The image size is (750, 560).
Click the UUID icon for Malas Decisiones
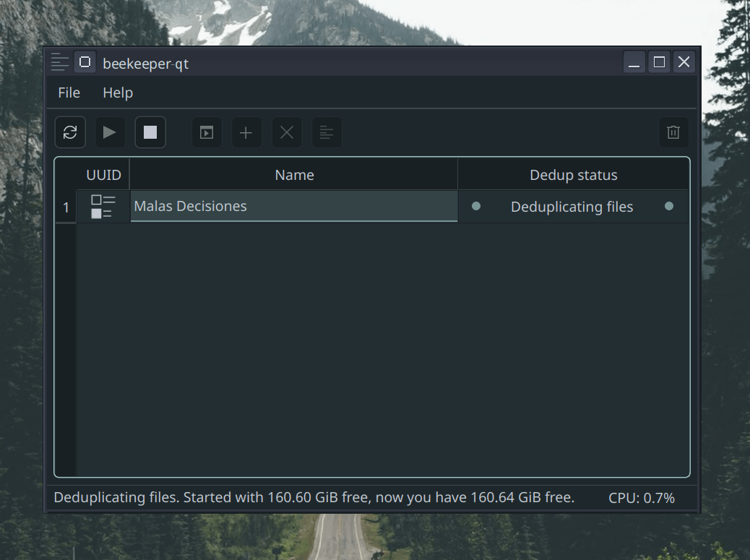pyautogui.click(x=103, y=206)
